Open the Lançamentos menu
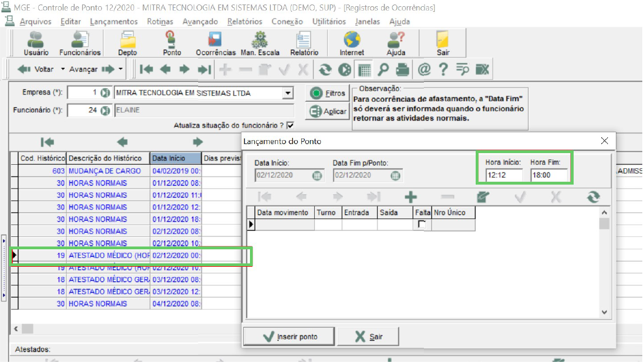644x363 pixels. point(114,21)
